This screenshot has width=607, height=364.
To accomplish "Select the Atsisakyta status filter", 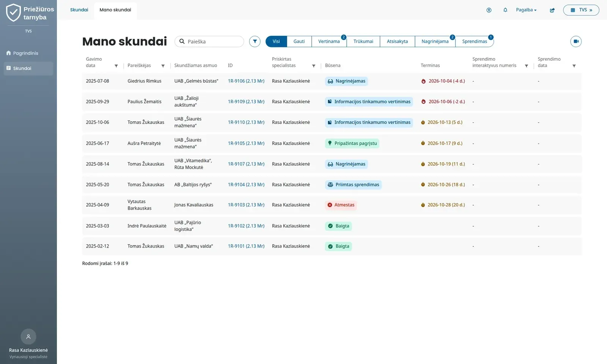I will click(397, 41).
